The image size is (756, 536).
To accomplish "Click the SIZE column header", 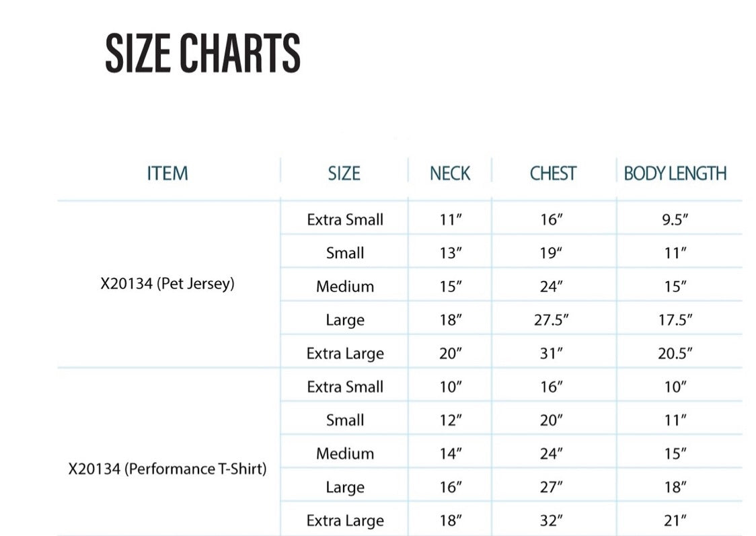I will coord(344,174).
